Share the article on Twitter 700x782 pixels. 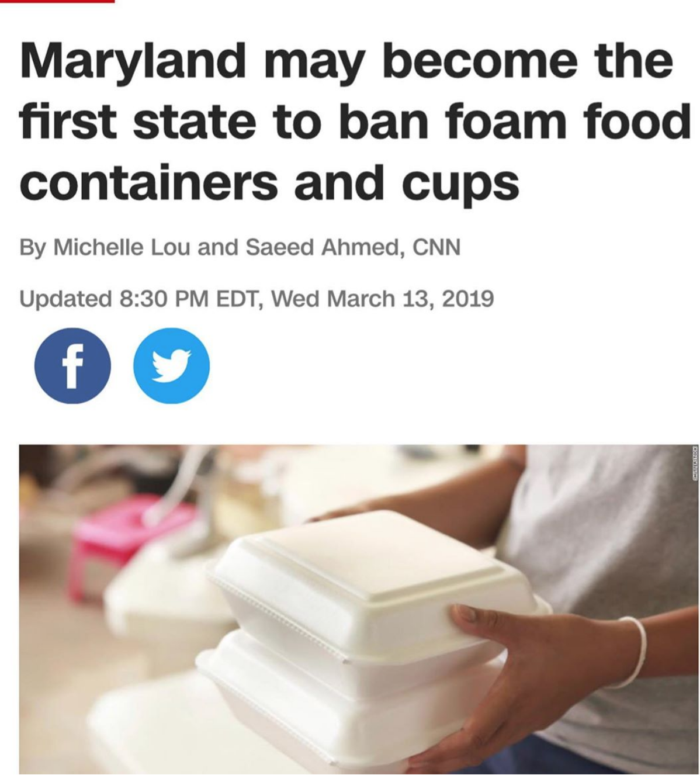tap(171, 366)
